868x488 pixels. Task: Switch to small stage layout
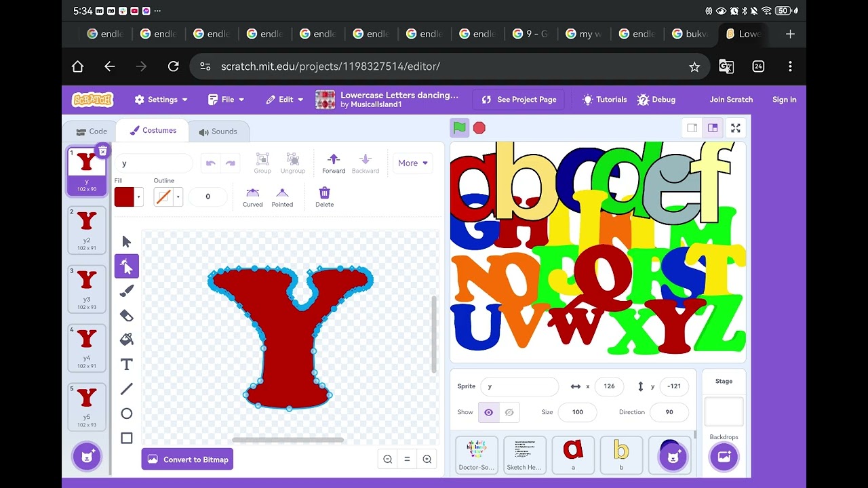pyautogui.click(x=692, y=128)
